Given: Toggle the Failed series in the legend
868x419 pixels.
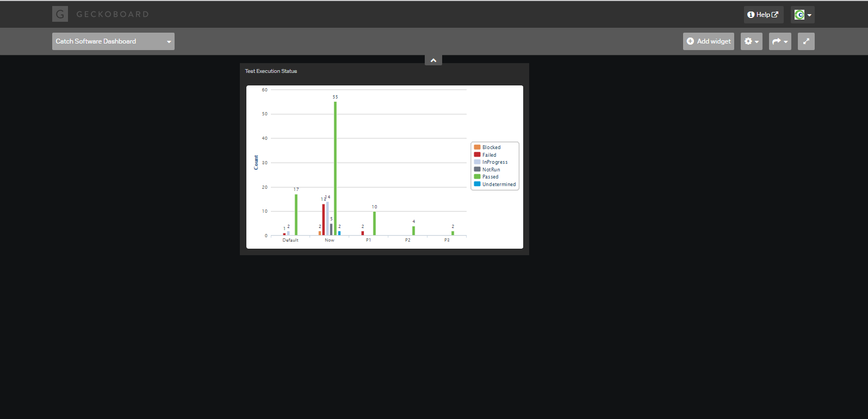Looking at the screenshot, I should pos(489,155).
